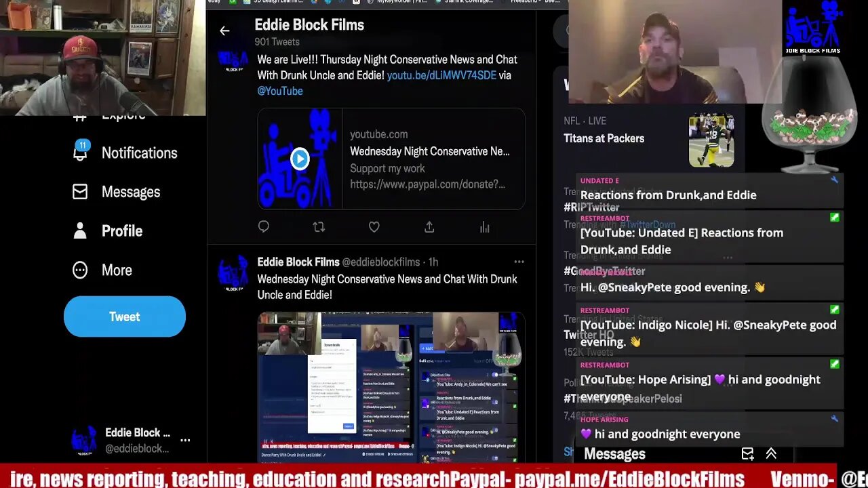Open Titans at Packers thumbnail image

[711, 140]
